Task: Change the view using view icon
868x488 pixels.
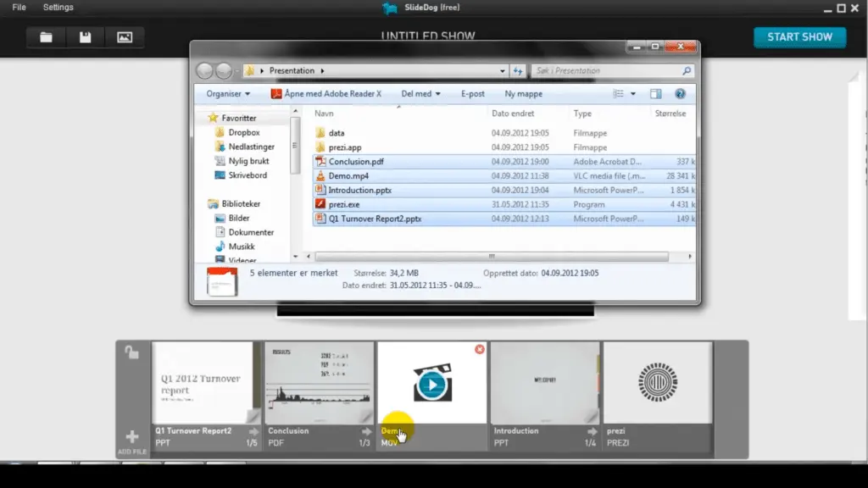Action: click(x=618, y=93)
